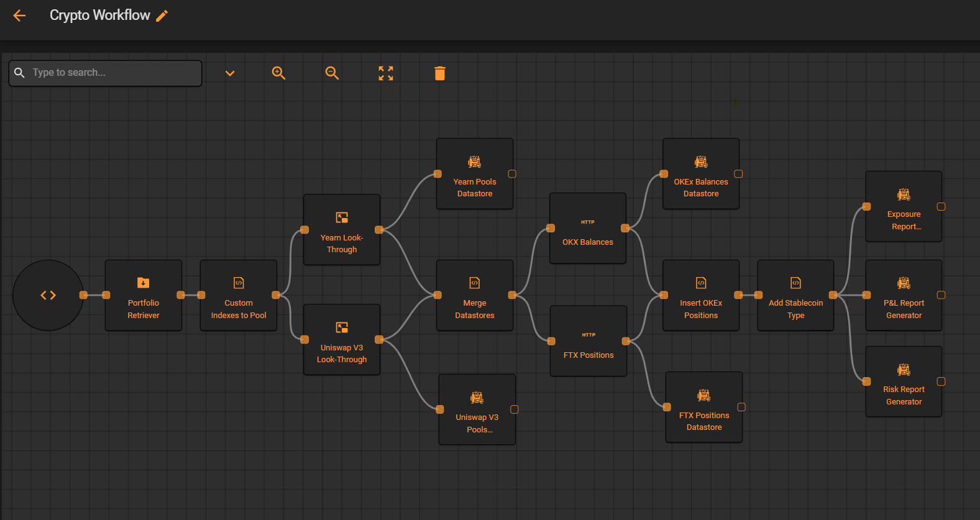Click the FTX Positions Datastore output port
Screen dimensions: 980x520
pyautogui.click(x=741, y=407)
